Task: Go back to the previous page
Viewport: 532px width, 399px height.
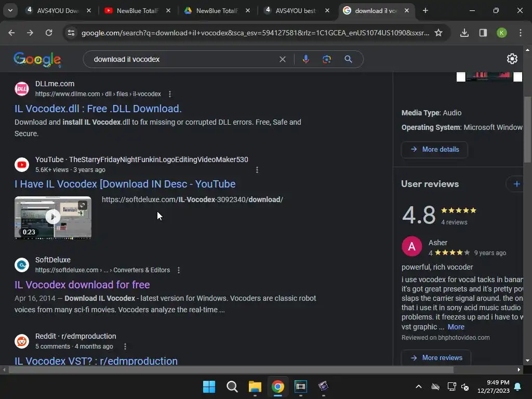Action: (x=11, y=33)
